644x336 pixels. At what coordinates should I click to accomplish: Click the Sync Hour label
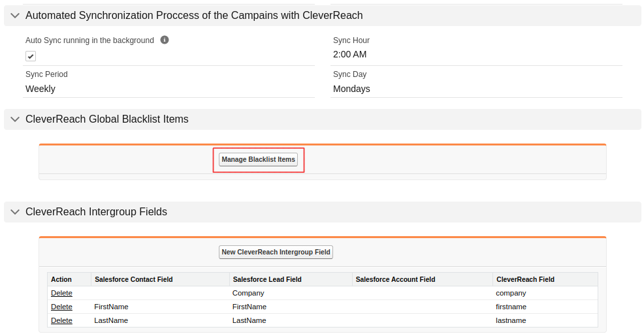(351, 40)
